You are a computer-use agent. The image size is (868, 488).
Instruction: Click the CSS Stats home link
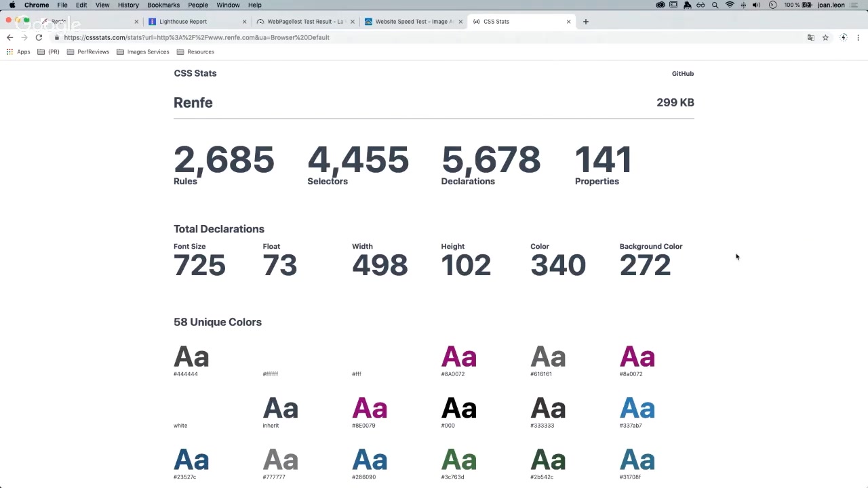click(x=195, y=73)
